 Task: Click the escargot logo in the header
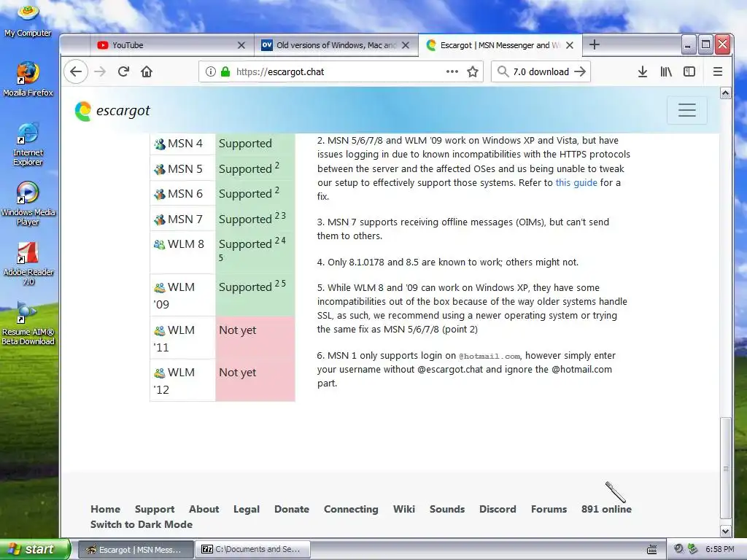[x=112, y=111]
